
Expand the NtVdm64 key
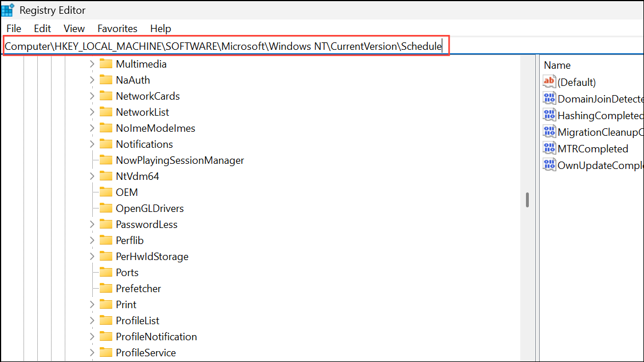pyautogui.click(x=92, y=176)
